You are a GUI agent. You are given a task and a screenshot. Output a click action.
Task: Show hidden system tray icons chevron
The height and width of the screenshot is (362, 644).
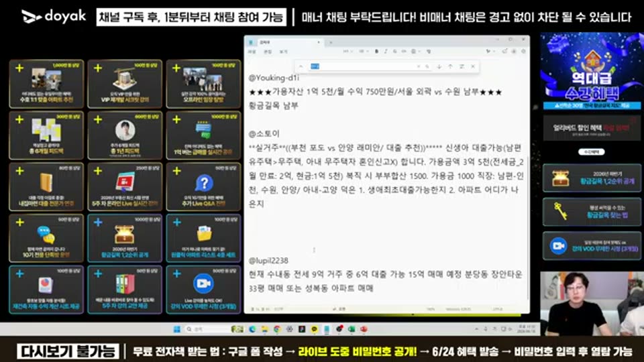click(x=476, y=329)
